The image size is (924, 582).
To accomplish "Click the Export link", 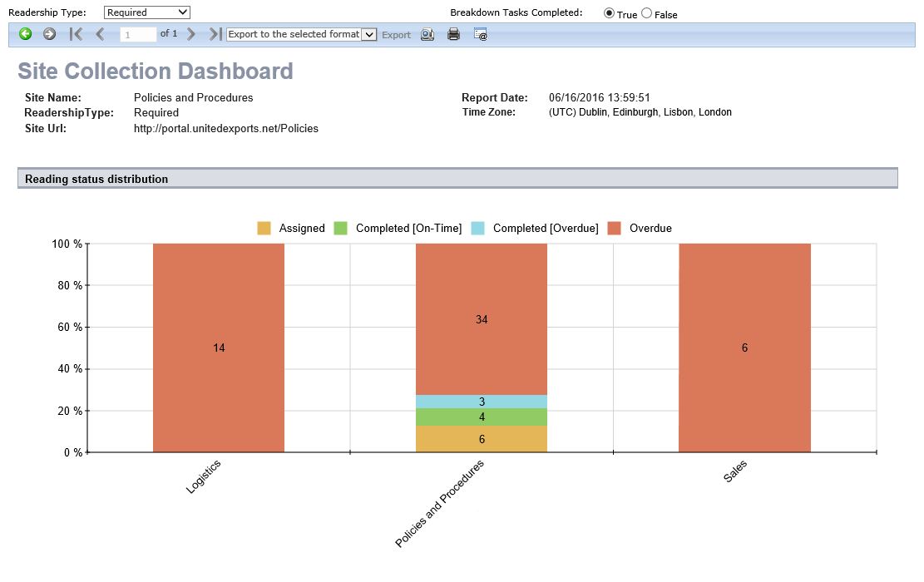I will click(x=396, y=35).
